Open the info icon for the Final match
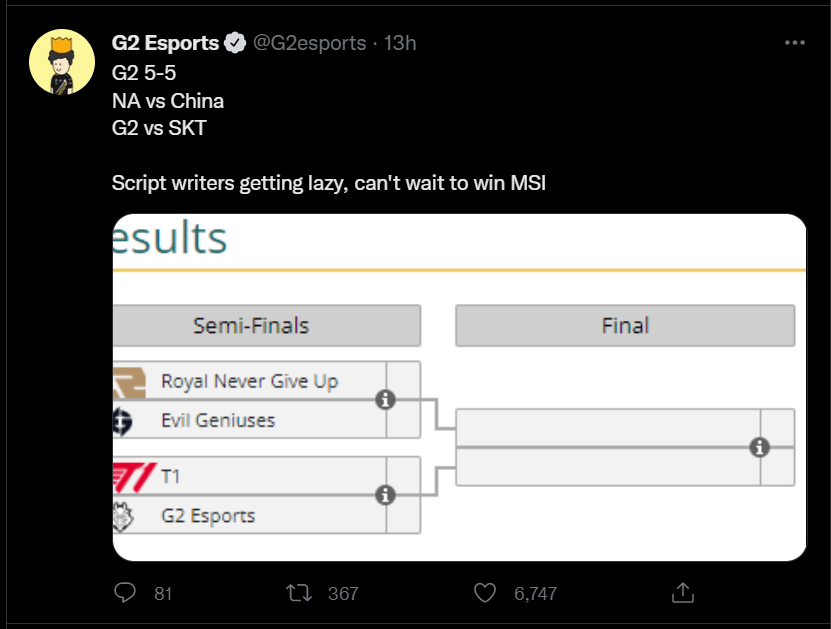Screen dimensions: 831x629 coord(759,447)
